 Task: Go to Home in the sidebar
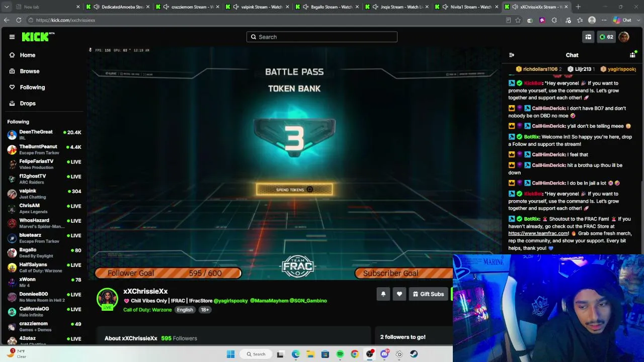click(x=28, y=55)
